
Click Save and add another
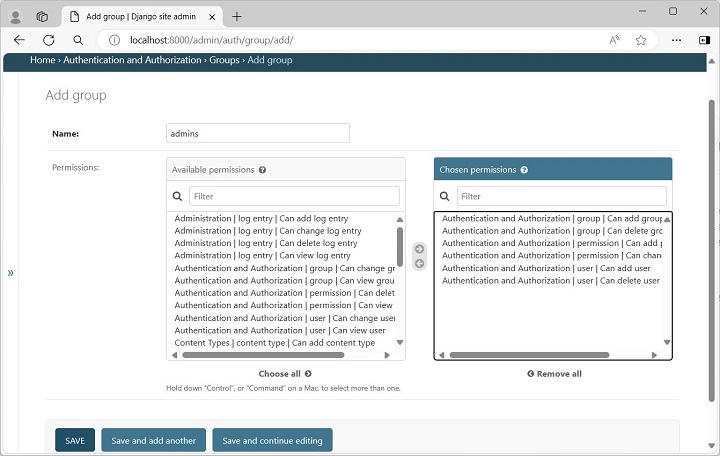[153, 440]
